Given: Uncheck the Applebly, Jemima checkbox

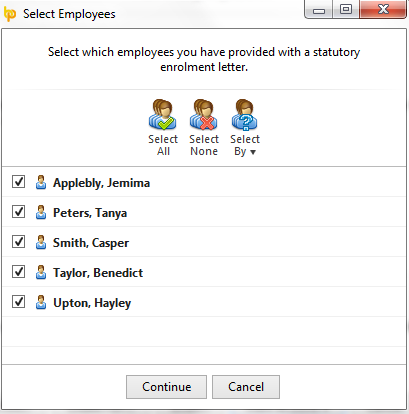Looking at the screenshot, I should [18, 182].
